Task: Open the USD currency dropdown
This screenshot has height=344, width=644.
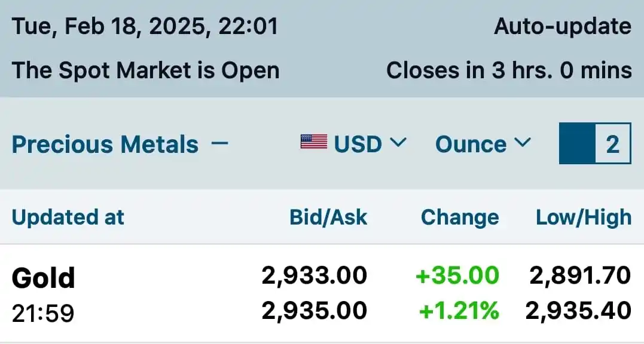Action: tap(358, 144)
